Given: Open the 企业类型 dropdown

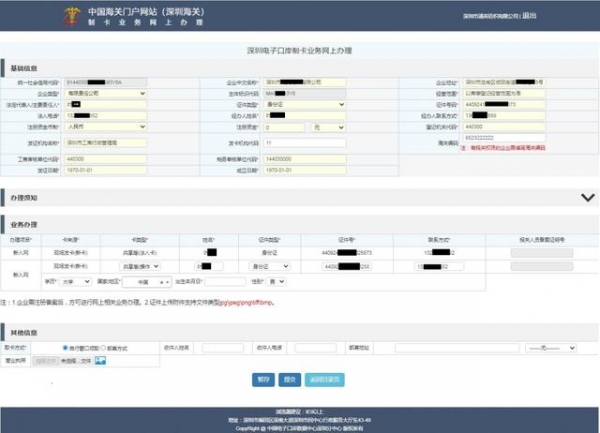Looking at the screenshot, I should (106, 92).
